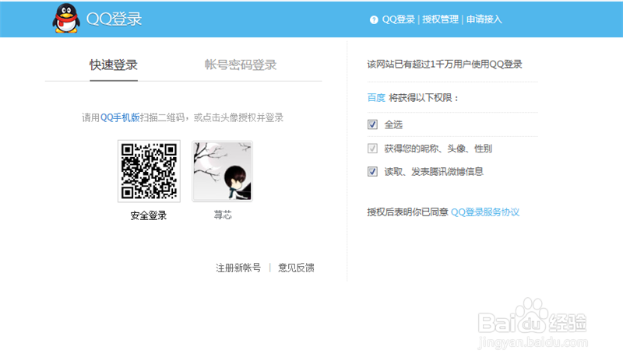The width and height of the screenshot is (623, 364).
Task: Toggle the 读取、发表腾讯微博信息 checkbox
Action: (x=372, y=171)
